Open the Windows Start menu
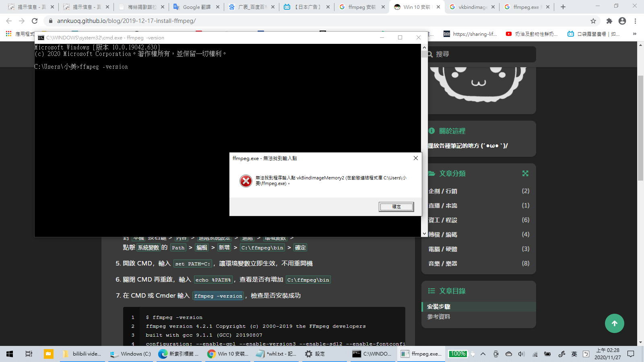This screenshot has width=644, height=362. [x=10, y=354]
